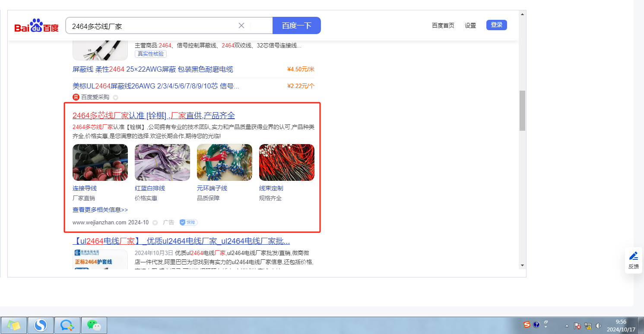Click the 登录 login button
The width and height of the screenshot is (644, 334).
point(497,25)
